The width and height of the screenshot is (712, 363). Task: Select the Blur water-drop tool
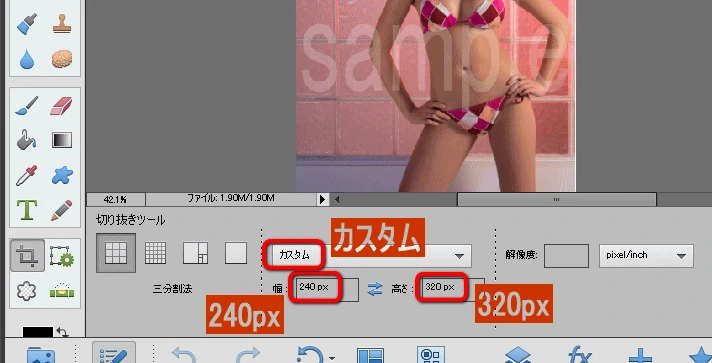27,59
